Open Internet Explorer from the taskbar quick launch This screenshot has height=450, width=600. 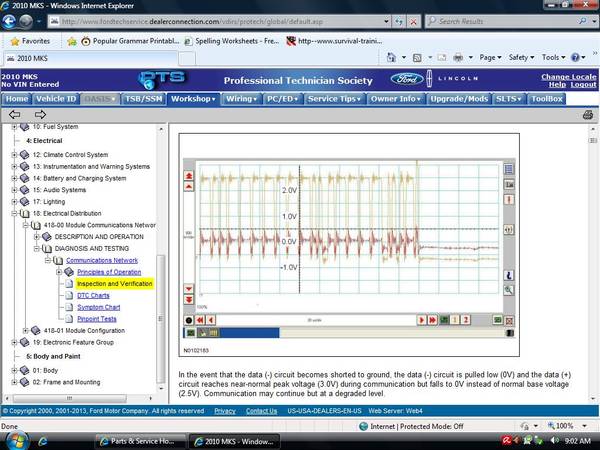[43, 441]
